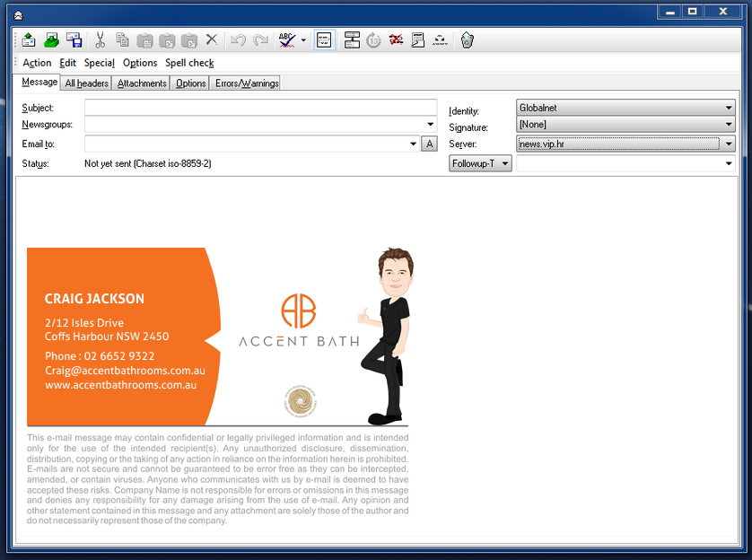Switch to the Attachments tab

(x=142, y=83)
